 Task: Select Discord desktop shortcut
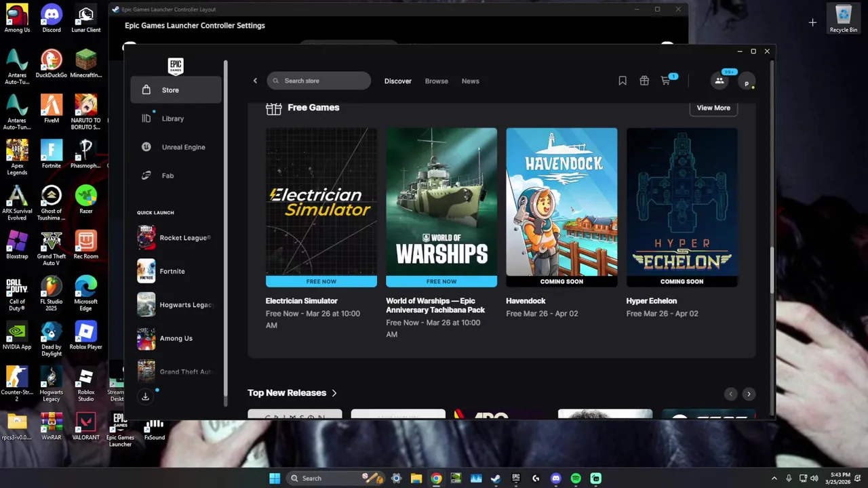(52, 18)
